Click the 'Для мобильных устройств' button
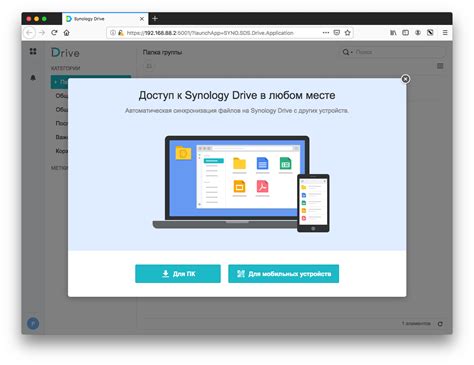 point(283,274)
